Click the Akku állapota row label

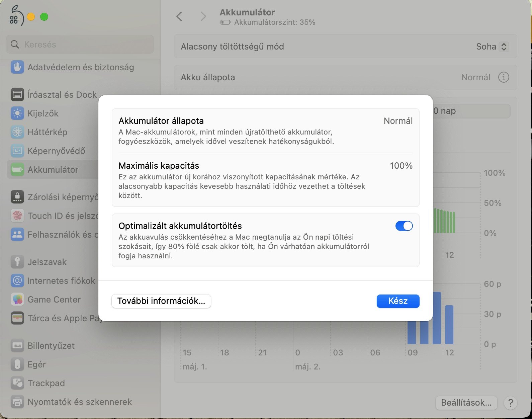(x=208, y=77)
